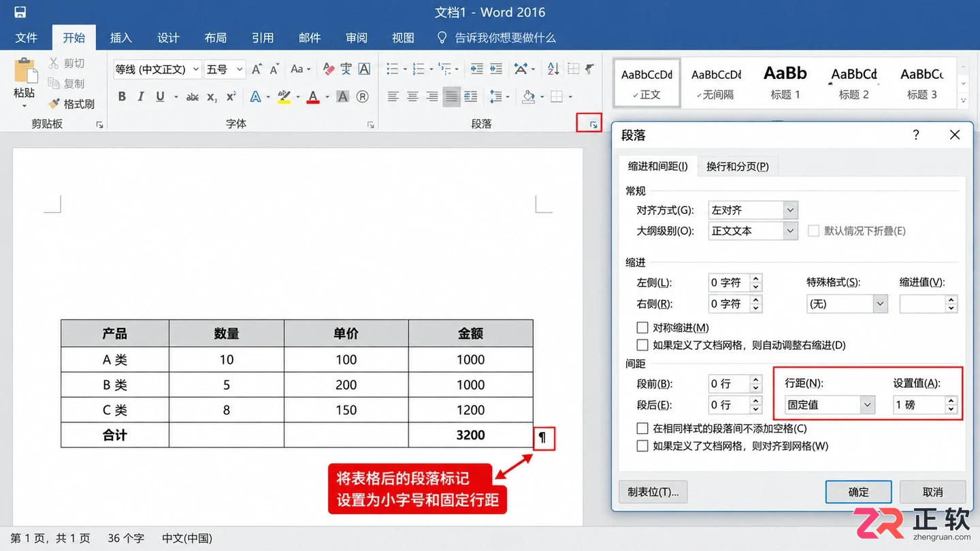Viewport: 980px width, 551px height.
Task: Tick 在相同样式的段落间不添加空格 checkbox
Action: pyautogui.click(x=642, y=429)
